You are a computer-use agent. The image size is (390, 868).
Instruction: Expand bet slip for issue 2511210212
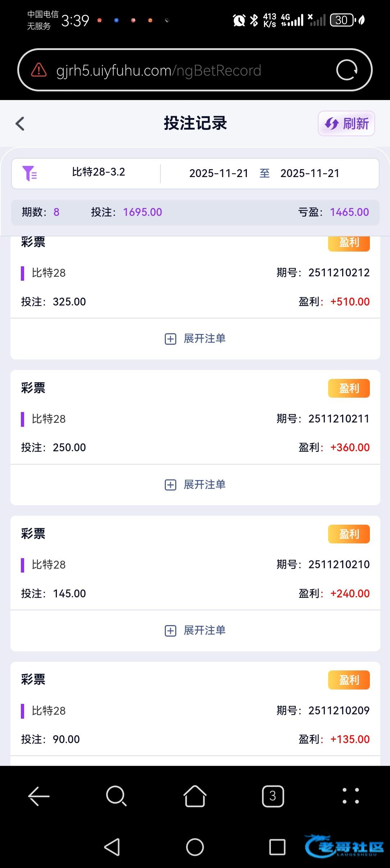point(195,339)
